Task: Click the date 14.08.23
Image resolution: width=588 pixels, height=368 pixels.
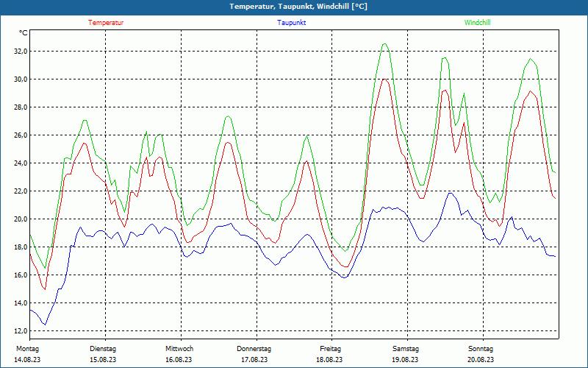Action: (x=27, y=360)
